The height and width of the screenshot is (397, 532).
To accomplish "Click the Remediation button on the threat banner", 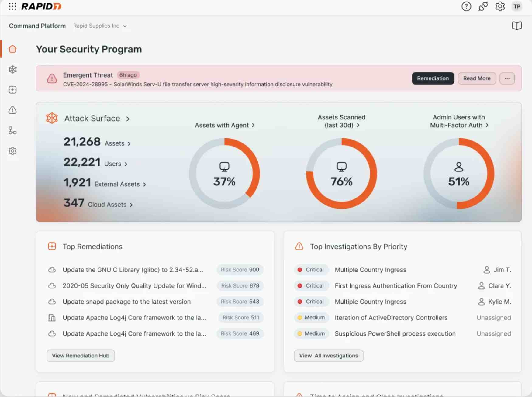I will click(x=433, y=78).
